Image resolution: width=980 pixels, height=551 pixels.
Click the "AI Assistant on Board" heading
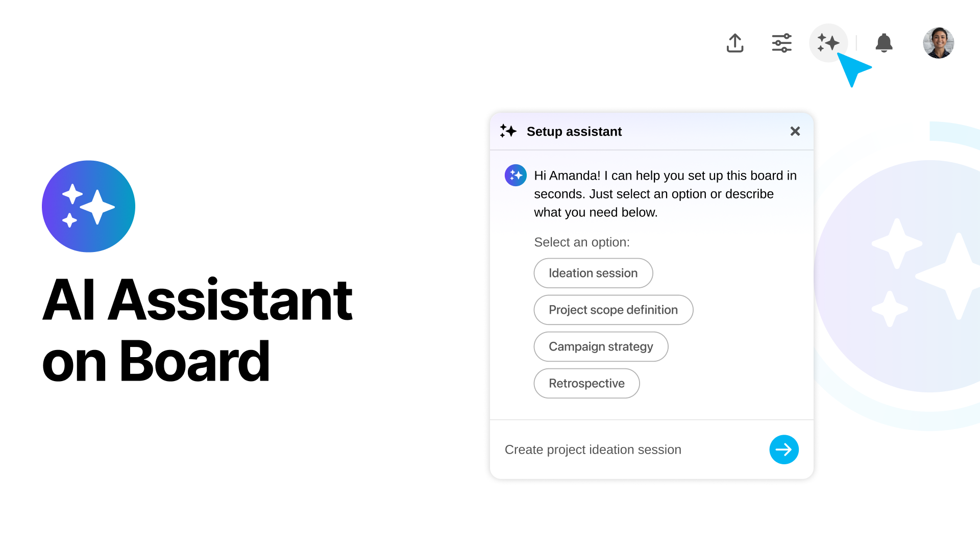click(197, 330)
